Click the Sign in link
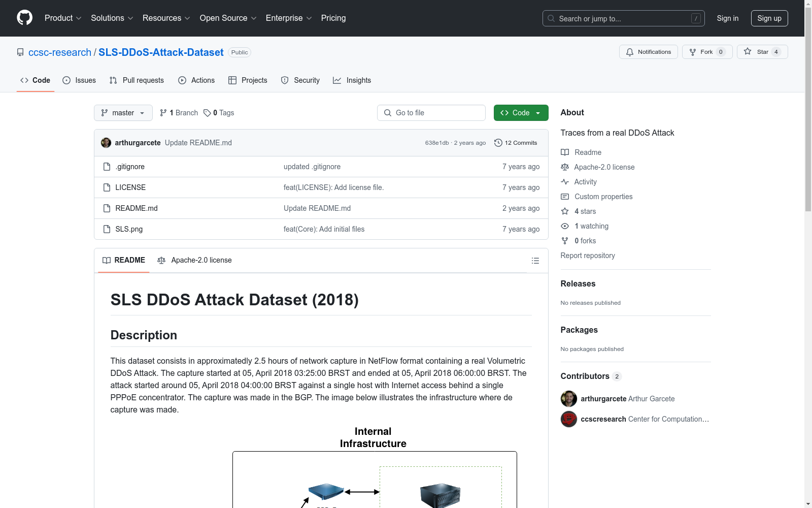Screen dimensions: 812x508 pyautogui.click(x=728, y=18)
